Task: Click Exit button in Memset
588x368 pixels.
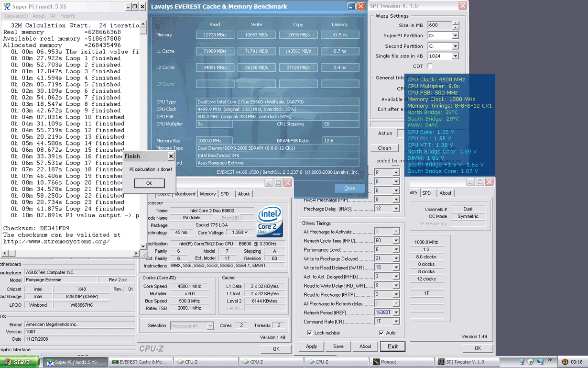Action: click(x=392, y=346)
